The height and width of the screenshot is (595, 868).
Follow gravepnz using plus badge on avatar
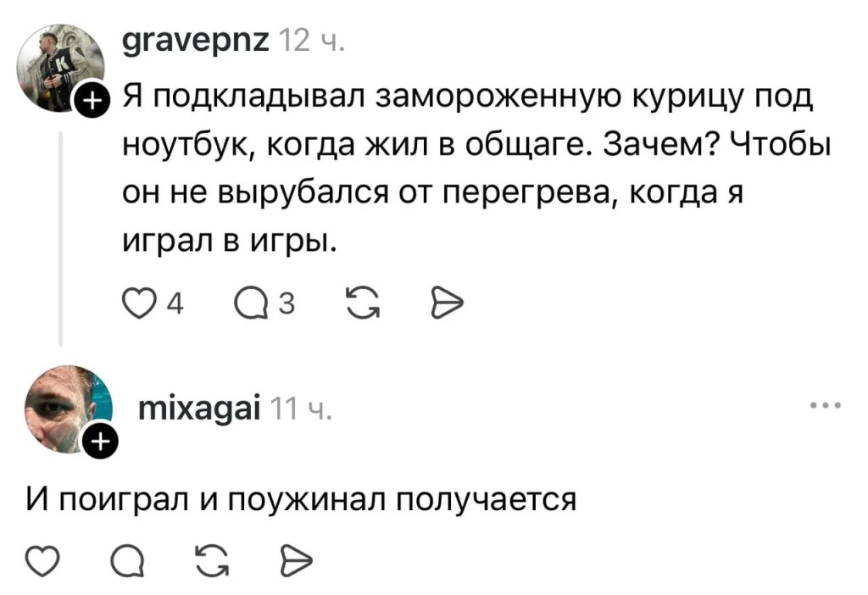pos(92,100)
